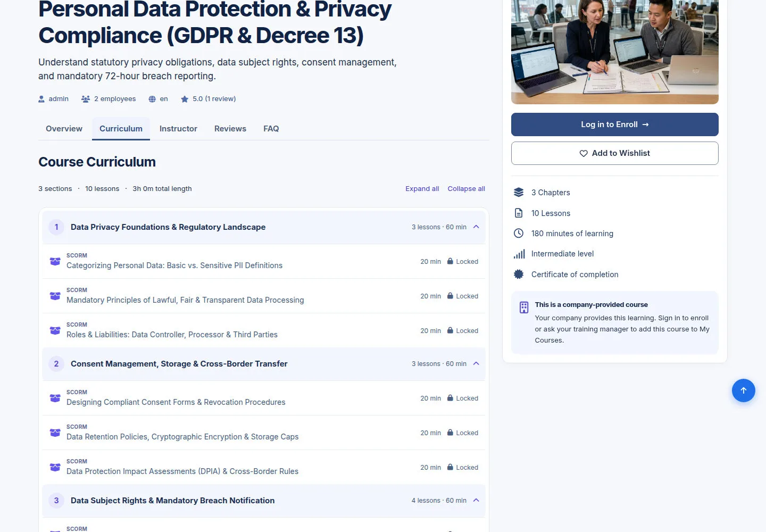
Task: Click the Collapse all link
Action: 467,189
